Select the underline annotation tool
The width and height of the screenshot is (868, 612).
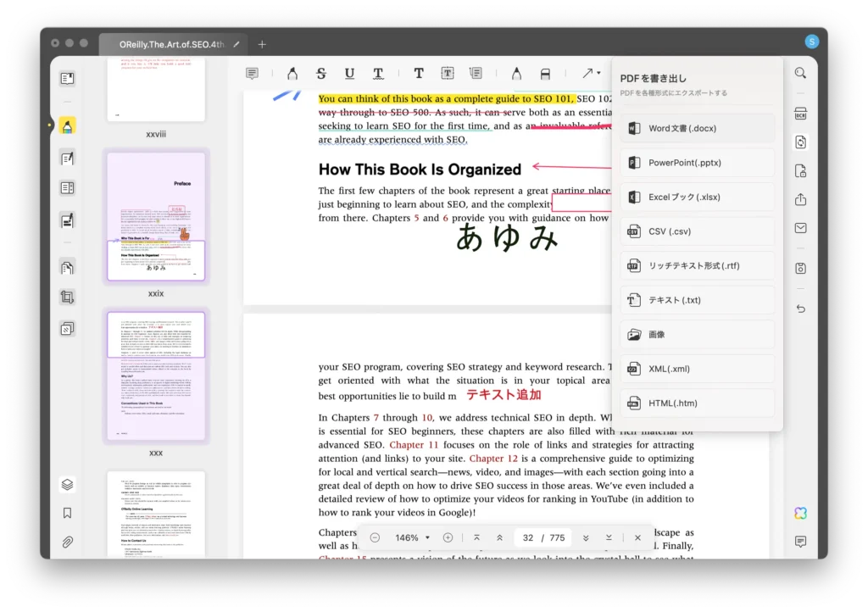349,74
